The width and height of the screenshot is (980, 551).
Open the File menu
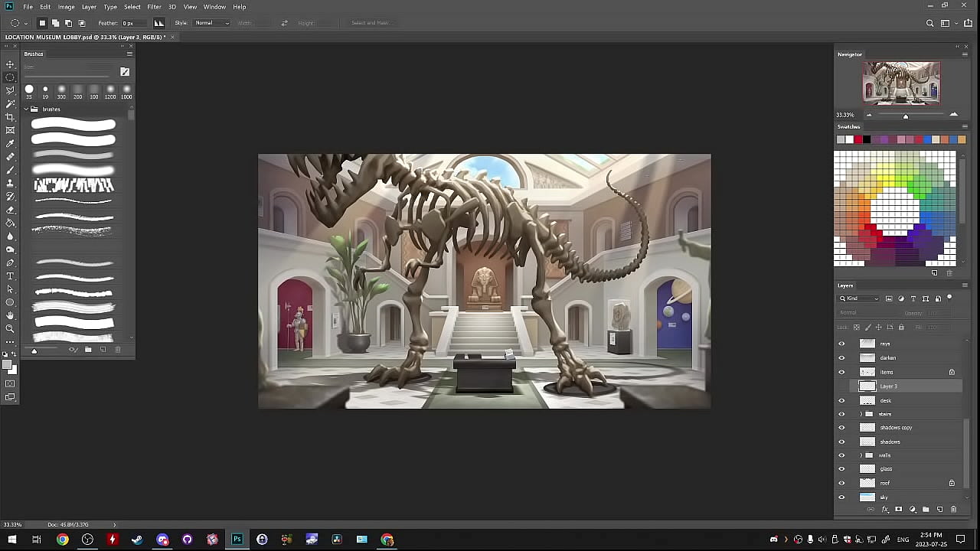(x=28, y=7)
